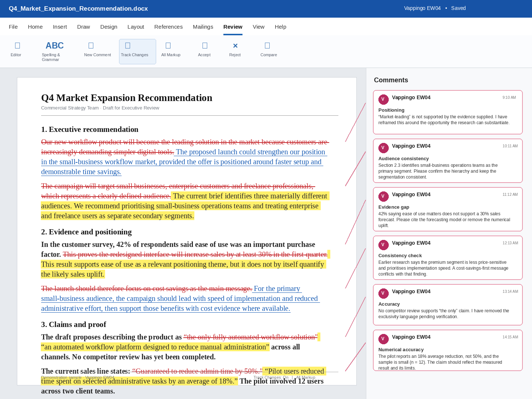Switch to the View tab
Screen dimensions: 532x399
259,27
